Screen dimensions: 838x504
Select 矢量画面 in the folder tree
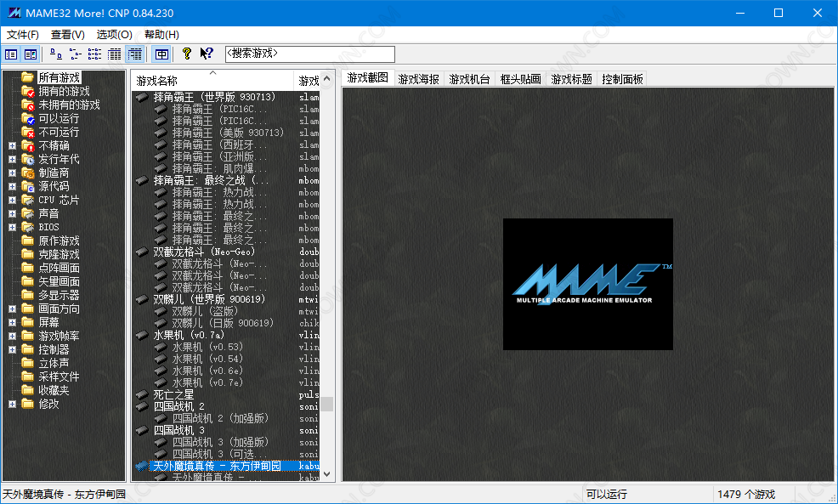click(59, 281)
